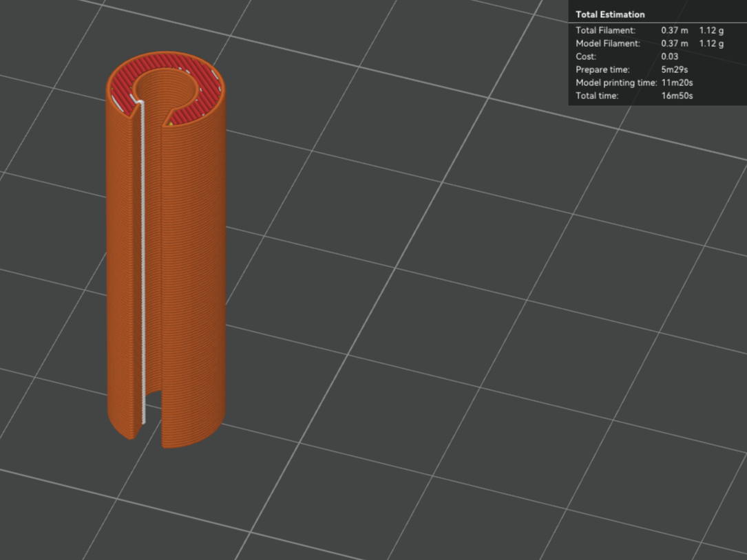This screenshot has width=747, height=560.
Task: Select the Total time label
Action: point(598,96)
